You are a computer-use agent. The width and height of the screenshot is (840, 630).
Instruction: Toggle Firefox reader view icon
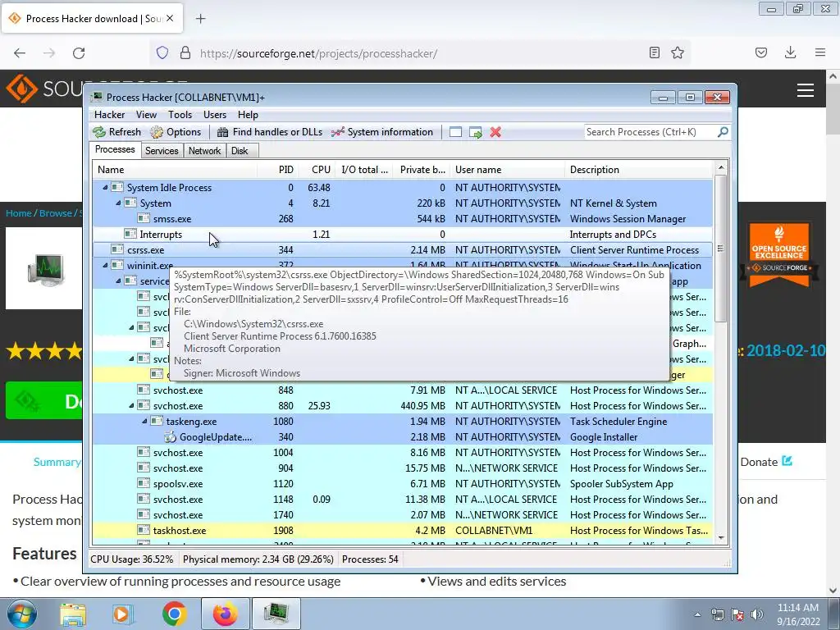654,52
